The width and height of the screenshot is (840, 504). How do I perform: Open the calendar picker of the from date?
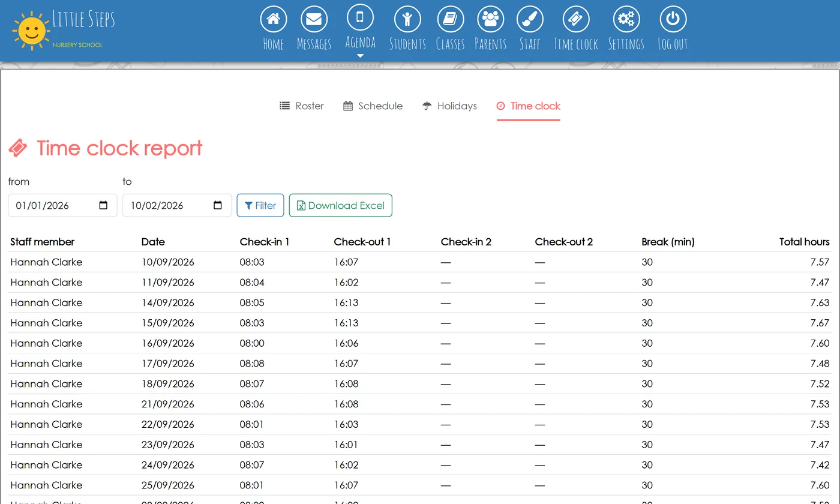pyautogui.click(x=103, y=205)
